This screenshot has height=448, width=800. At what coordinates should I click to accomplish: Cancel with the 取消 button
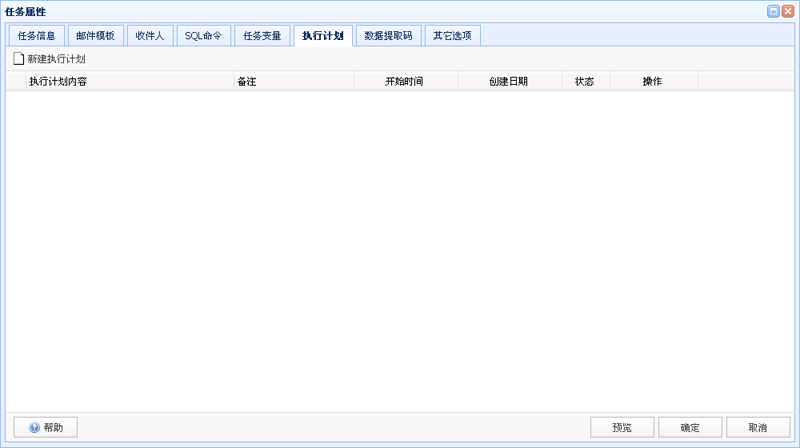click(x=758, y=427)
